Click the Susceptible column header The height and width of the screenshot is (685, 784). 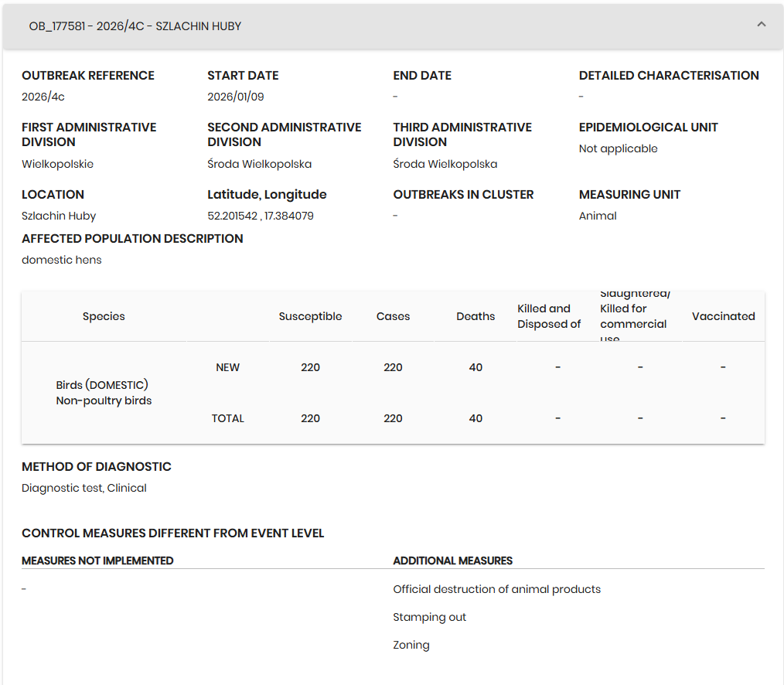pos(310,316)
